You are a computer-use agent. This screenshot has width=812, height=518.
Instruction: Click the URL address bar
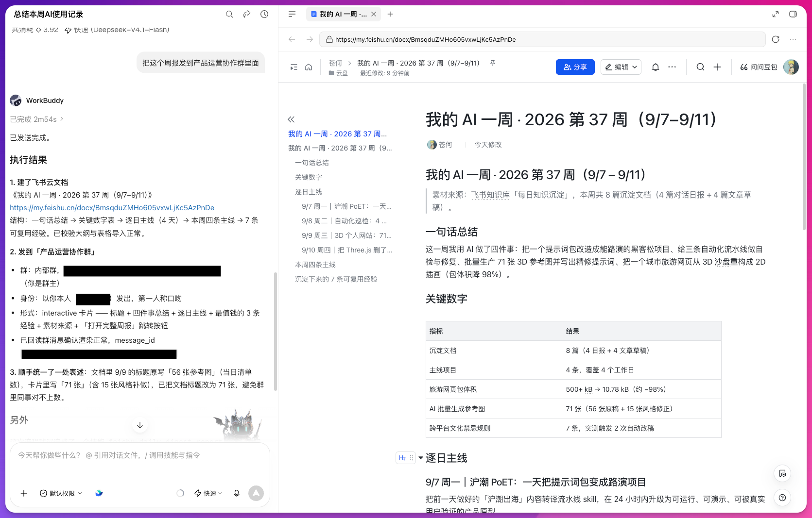pos(542,39)
